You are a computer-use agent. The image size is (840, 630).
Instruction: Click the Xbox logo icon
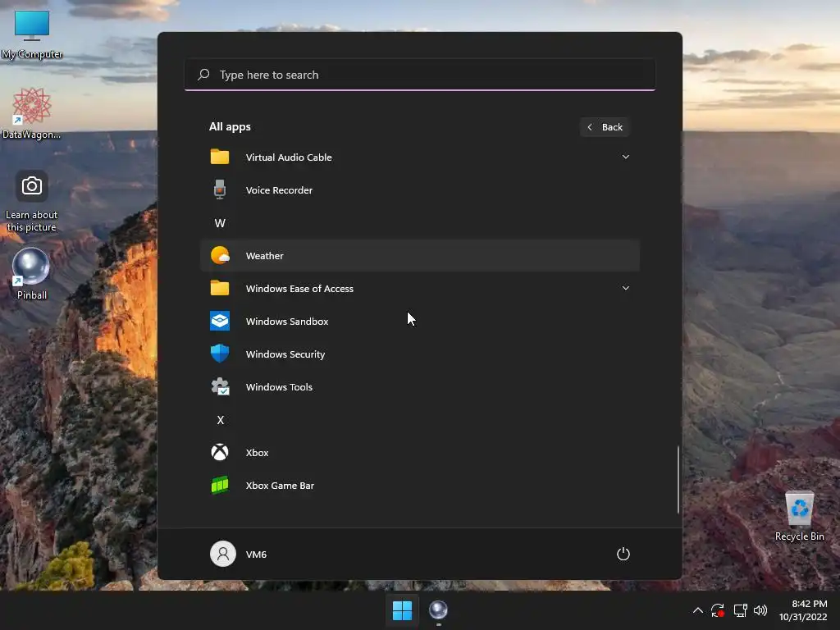click(220, 452)
